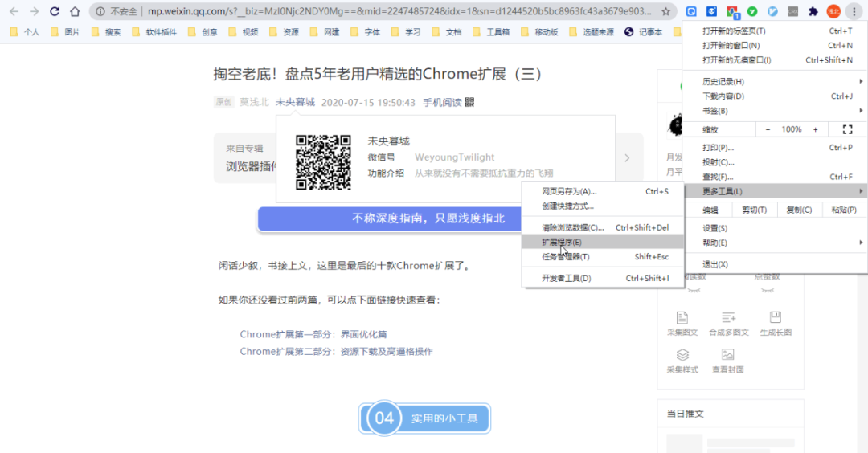The width and height of the screenshot is (868, 453).
Task: Choose 查找(F)... in the menu
Action: (x=775, y=177)
